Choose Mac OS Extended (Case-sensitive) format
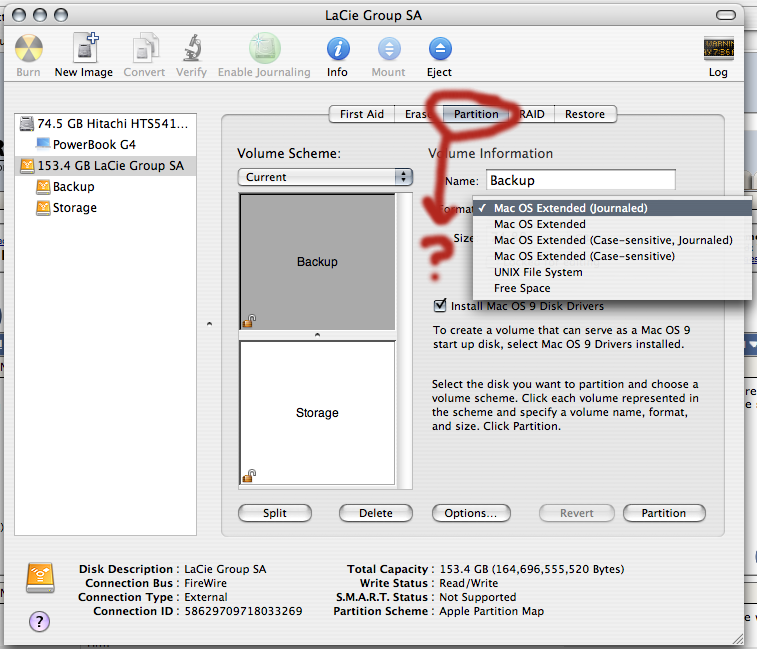Screen dimensions: 757x649 click(612, 256)
